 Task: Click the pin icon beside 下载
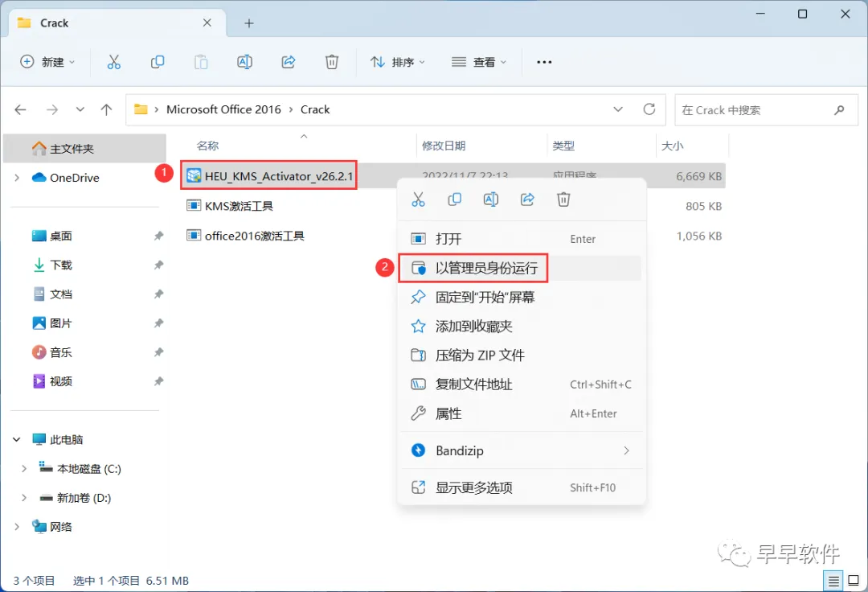(158, 265)
